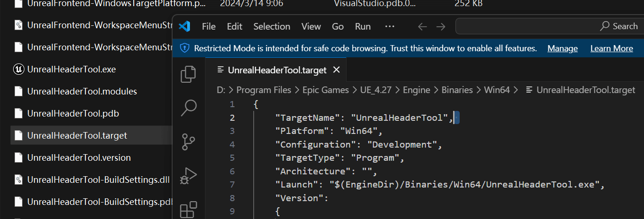
Task: Open the Extensions view
Action: pyautogui.click(x=189, y=209)
